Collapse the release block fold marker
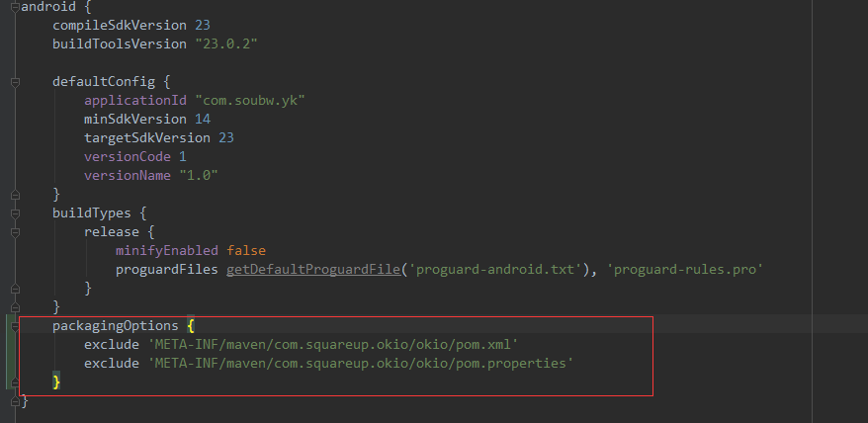Viewport: 868px width, 423px height. tap(15, 232)
